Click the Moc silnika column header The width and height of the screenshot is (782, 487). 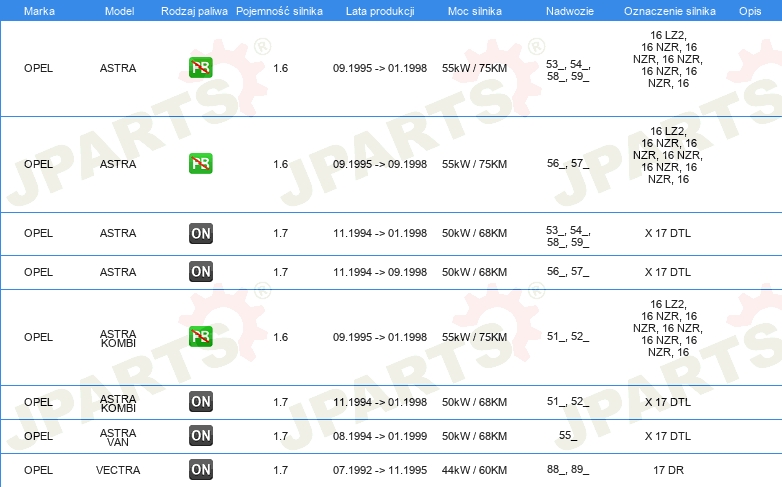click(474, 11)
